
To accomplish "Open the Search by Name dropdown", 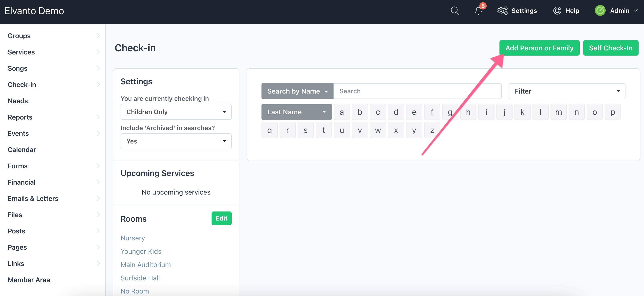I will point(297,91).
